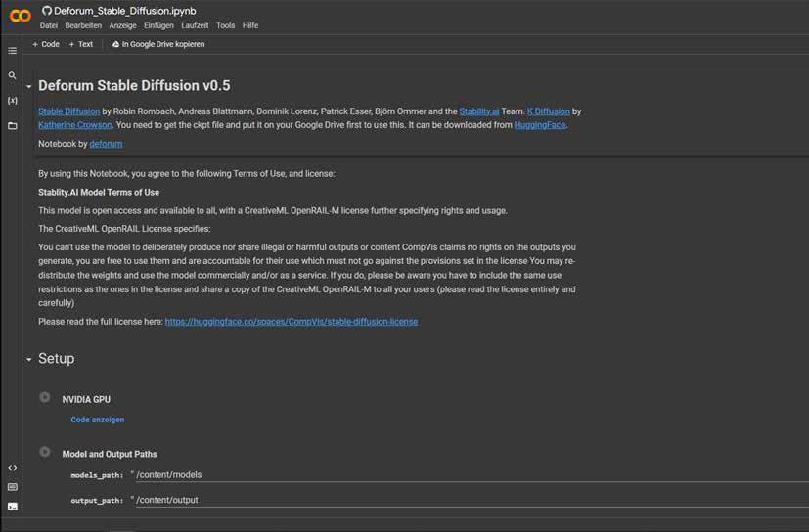Open the code snippets icon
The width and height of the screenshot is (809, 532).
[x=13, y=468]
